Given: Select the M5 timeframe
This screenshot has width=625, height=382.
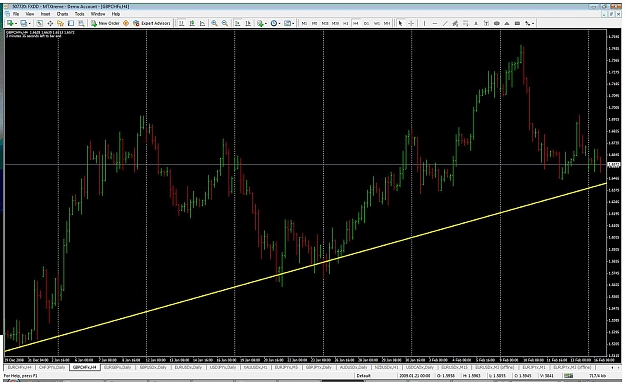Looking at the screenshot, I should (x=314, y=23).
